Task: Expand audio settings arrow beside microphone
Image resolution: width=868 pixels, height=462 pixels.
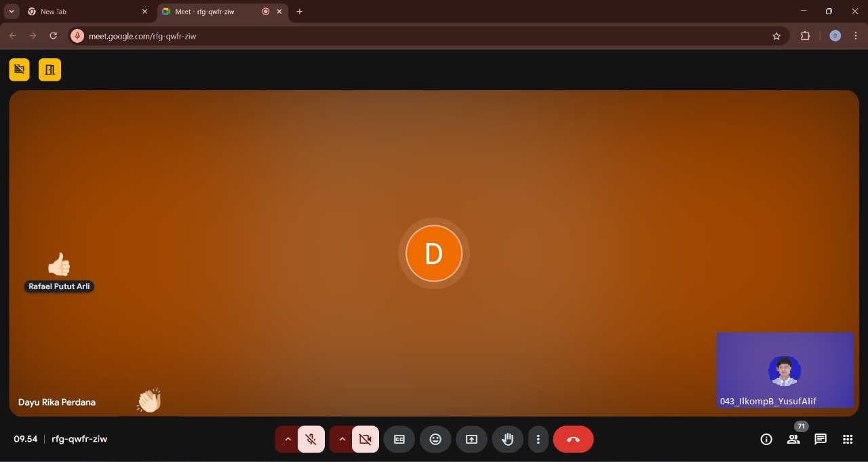Action: point(288,440)
